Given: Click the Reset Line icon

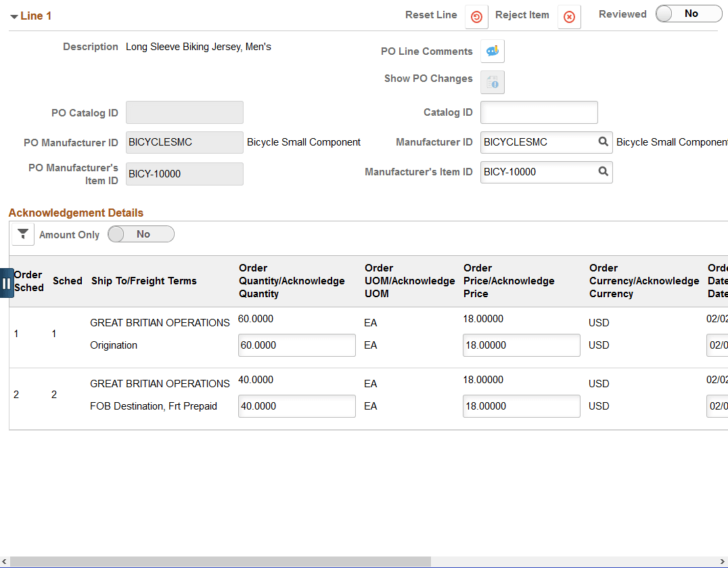Looking at the screenshot, I should [476, 17].
